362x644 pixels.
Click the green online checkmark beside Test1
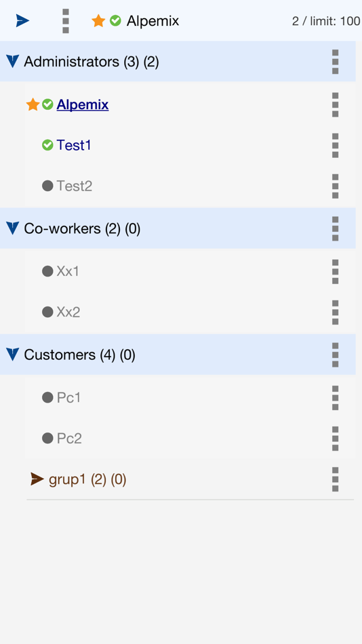pyautogui.click(x=47, y=145)
